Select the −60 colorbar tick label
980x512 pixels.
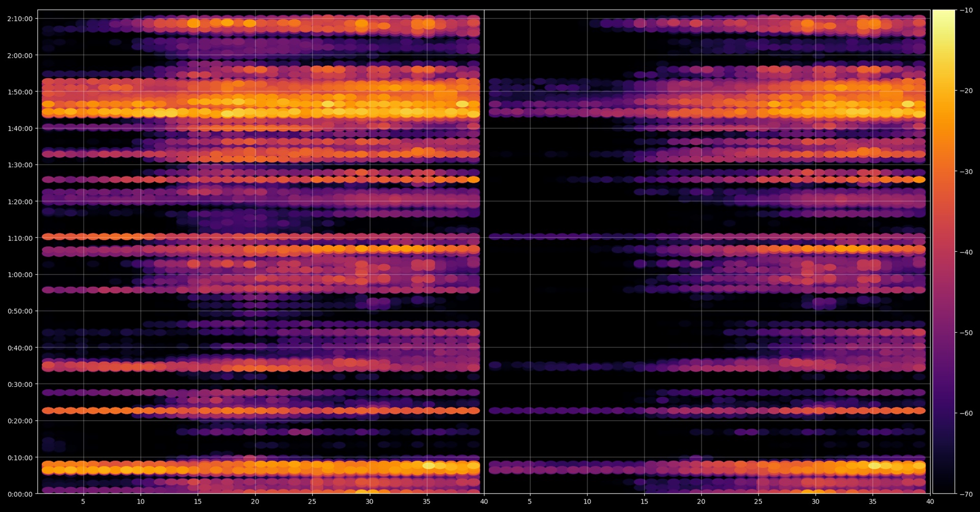(966, 413)
